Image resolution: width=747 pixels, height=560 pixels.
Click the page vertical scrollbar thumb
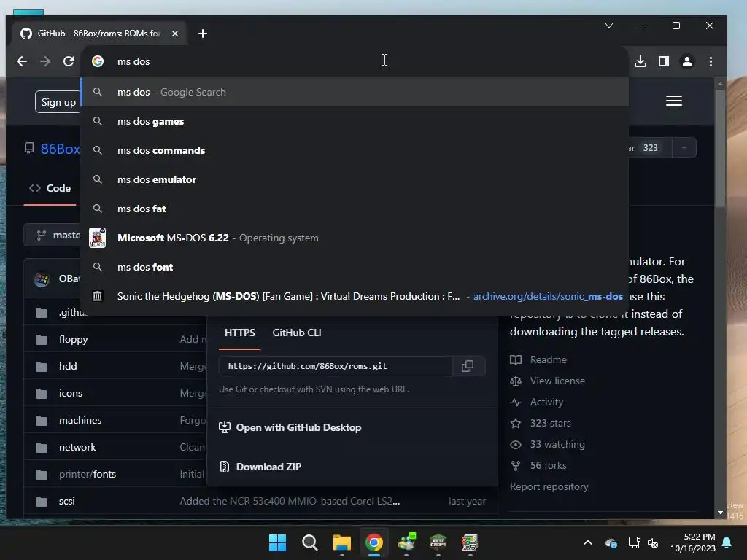point(720,147)
